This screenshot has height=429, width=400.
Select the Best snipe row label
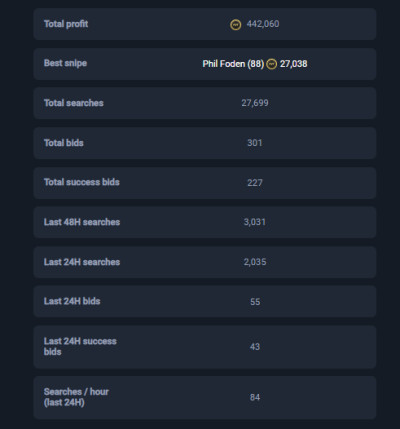click(x=65, y=63)
